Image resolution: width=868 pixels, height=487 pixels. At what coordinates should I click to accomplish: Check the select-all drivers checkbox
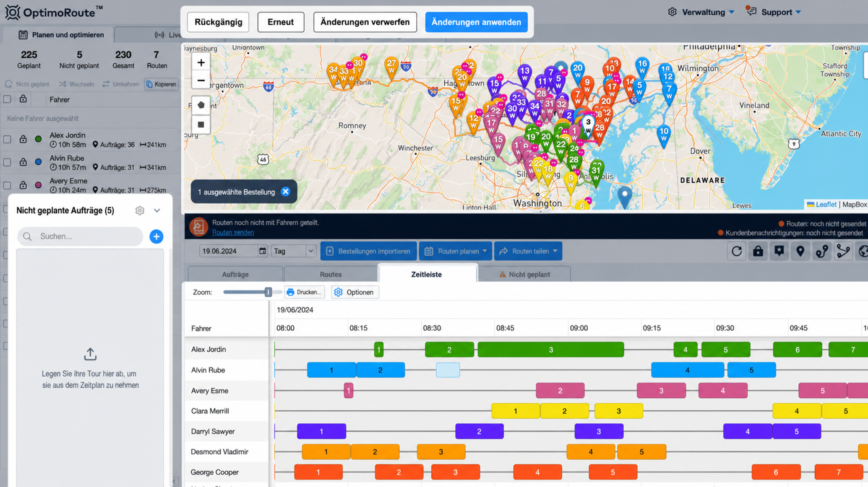pyautogui.click(x=7, y=99)
